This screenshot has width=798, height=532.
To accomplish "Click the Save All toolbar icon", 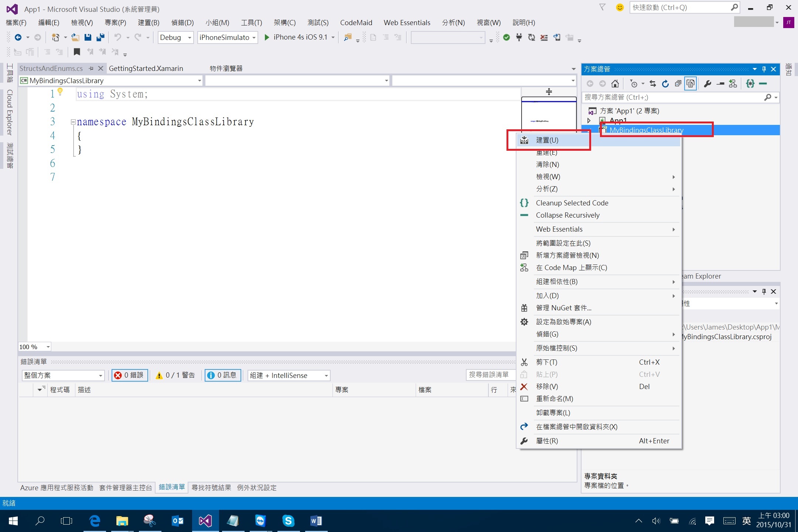I will pos(100,37).
